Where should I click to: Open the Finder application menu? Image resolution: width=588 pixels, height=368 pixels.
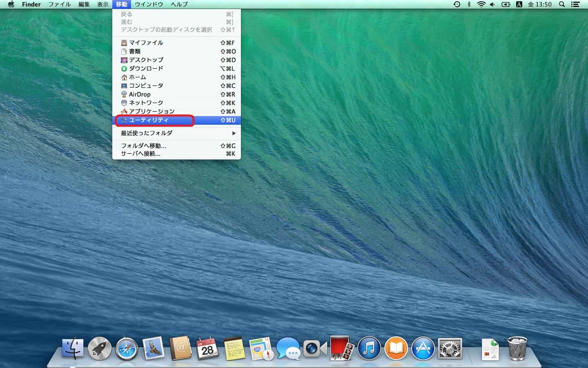[x=31, y=4]
